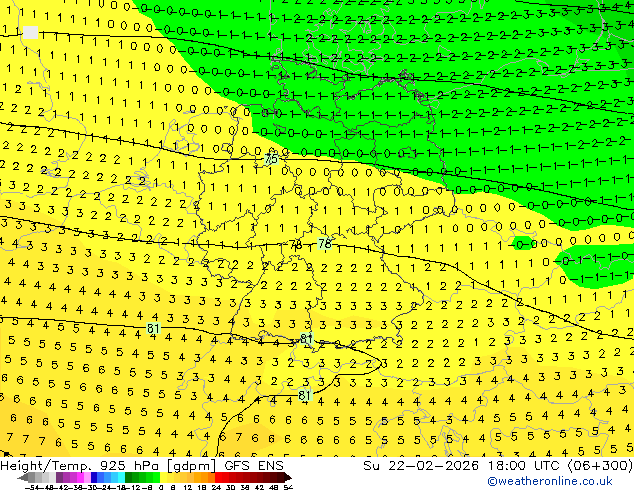Click the "(06+300)" forecast run label
This screenshot has height=490, width=634.
click(600, 465)
